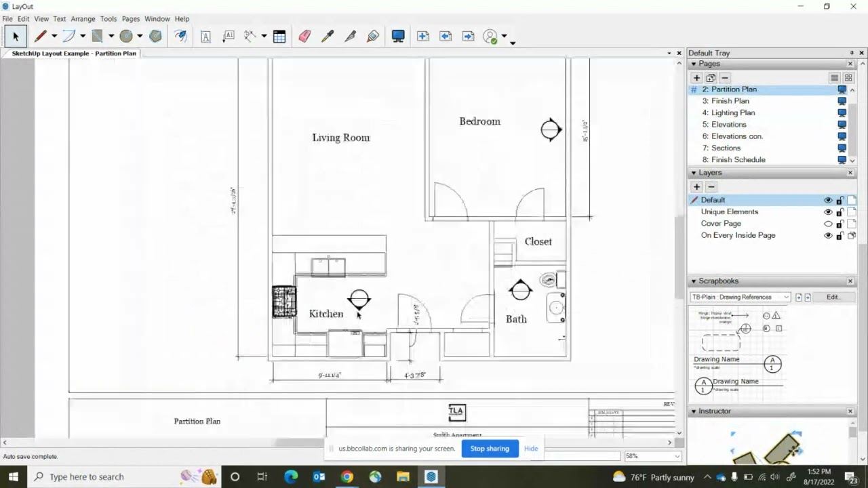Activate the Arc drawing tool
Viewport: 868px width, 488px height.
(x=69, y=37)
